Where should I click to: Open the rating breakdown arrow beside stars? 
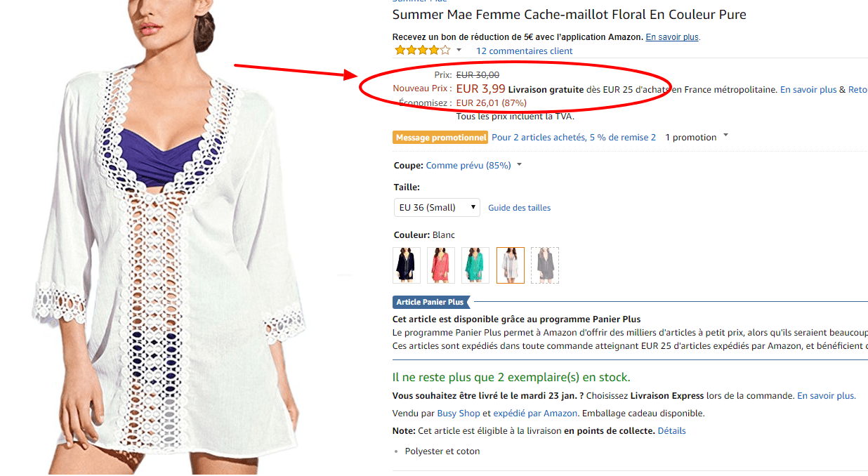click(459, 51)
